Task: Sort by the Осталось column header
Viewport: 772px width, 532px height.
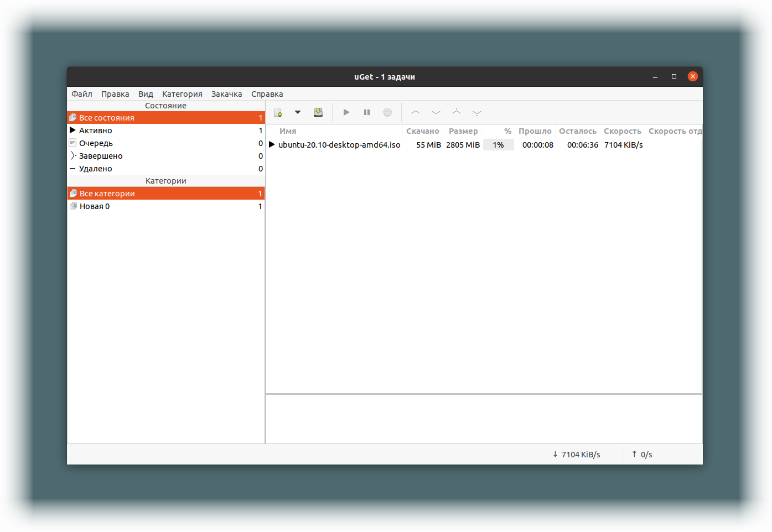Action: [578, 131]
